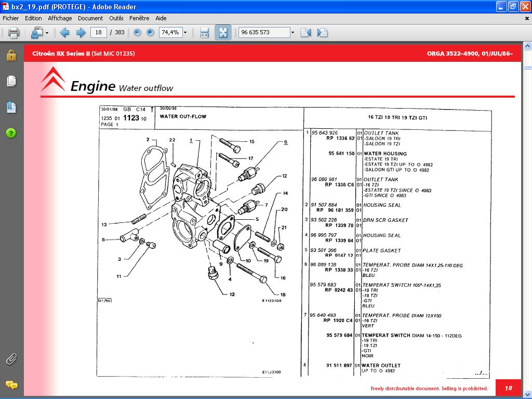
Task: Click the zoom out minus button
Action: coord(137,33)
